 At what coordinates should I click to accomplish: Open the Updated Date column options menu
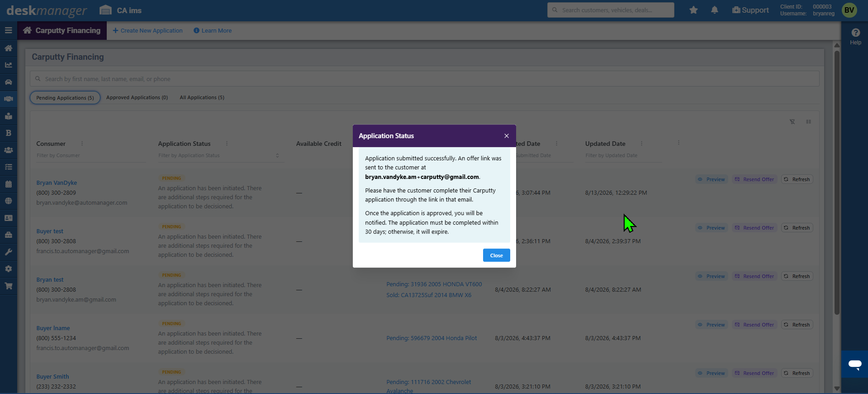(x=641, y=144)
